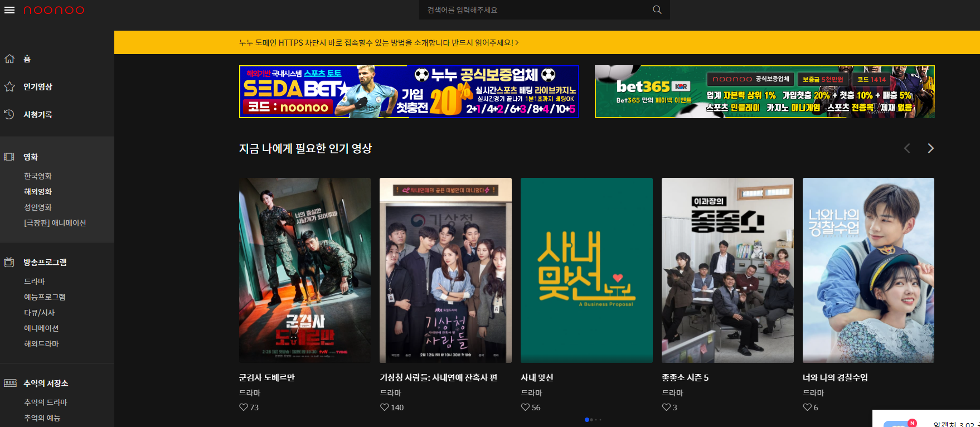The image size is (980, 427).
Task: Click the home icon in sidebar
Action: point(9,59)
